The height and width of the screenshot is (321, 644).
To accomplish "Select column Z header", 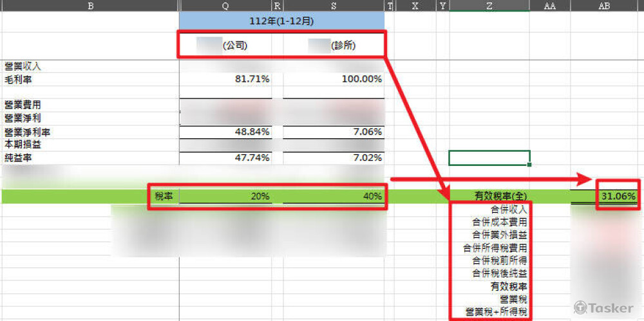I will point(489,6).
